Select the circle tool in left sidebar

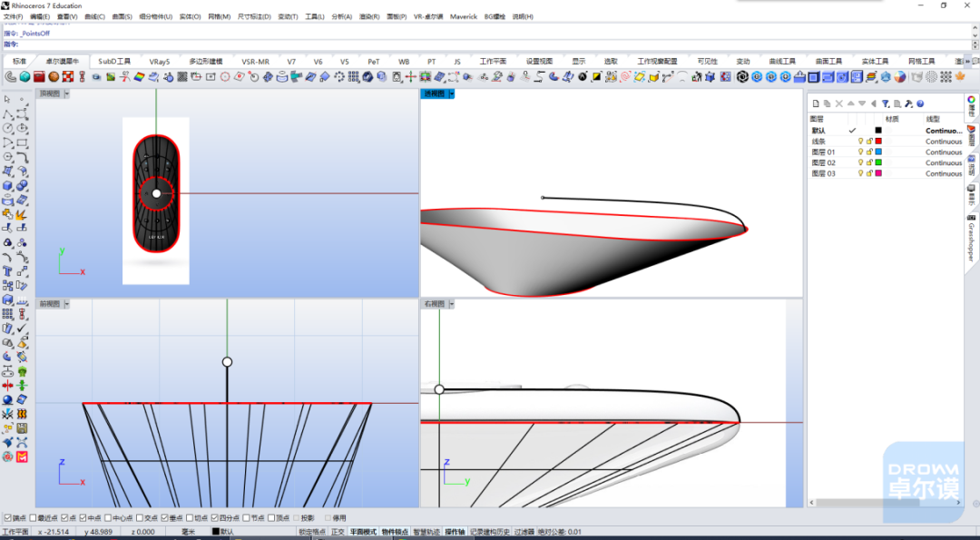pyautogui.click(x=7, y=128)
